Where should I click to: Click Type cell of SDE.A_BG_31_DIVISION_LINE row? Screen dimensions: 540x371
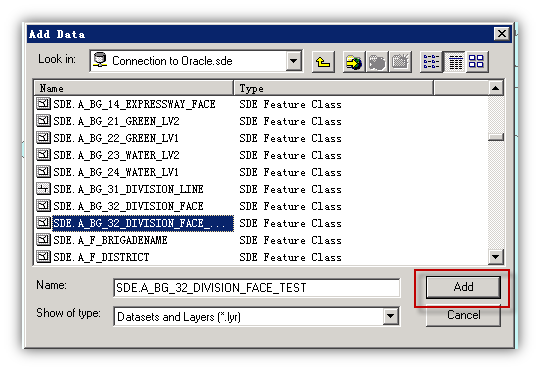point(290,189)
